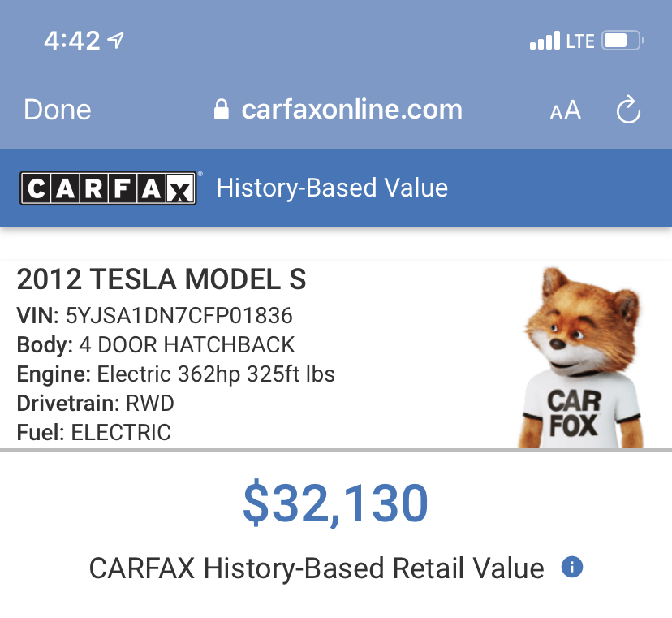
Task: Tap the Done button
Action: tap(58, 110)
